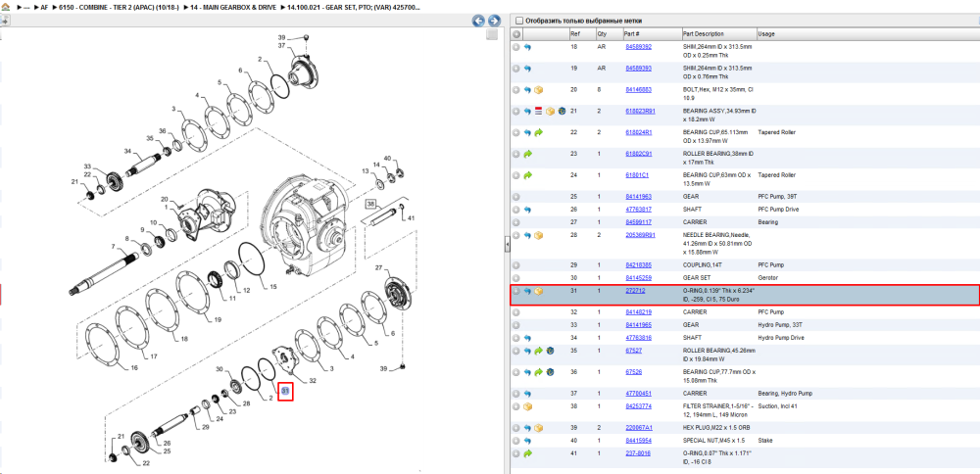
Task: Select callout 15 O-ring on diagram
Action: coord(272,287)
